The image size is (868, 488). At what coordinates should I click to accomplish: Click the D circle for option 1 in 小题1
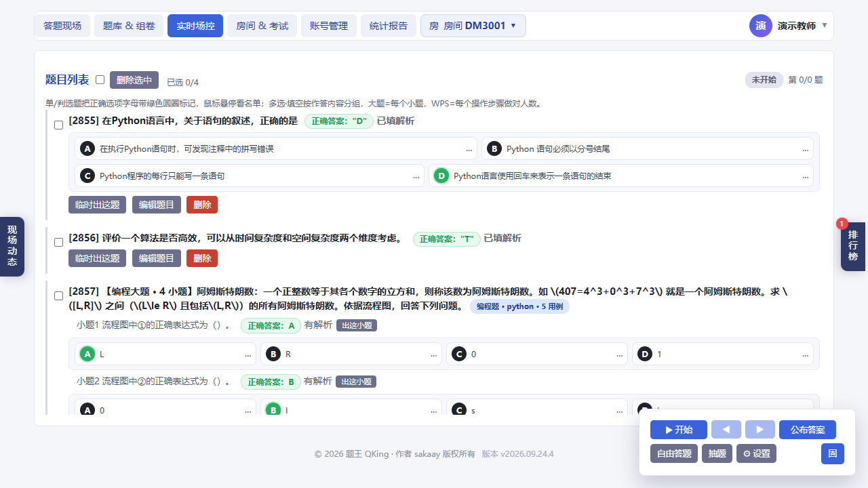point(644,354)
